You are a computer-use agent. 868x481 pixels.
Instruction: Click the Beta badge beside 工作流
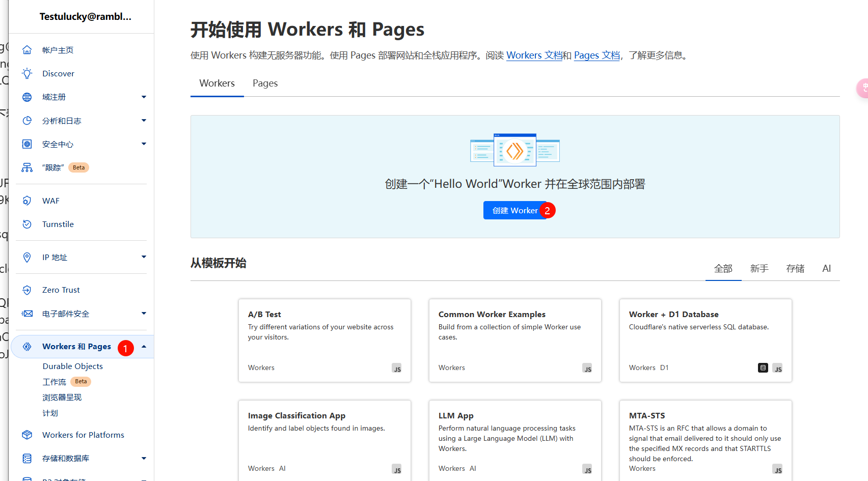(x=81, y=382)
